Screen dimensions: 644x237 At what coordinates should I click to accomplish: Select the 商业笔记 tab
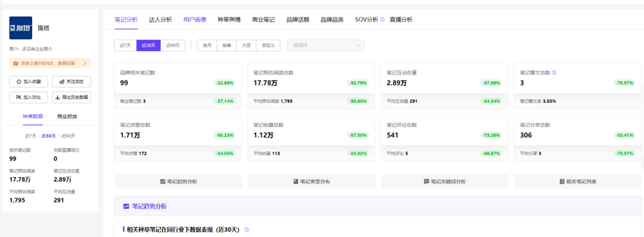(x=264, y=19)
